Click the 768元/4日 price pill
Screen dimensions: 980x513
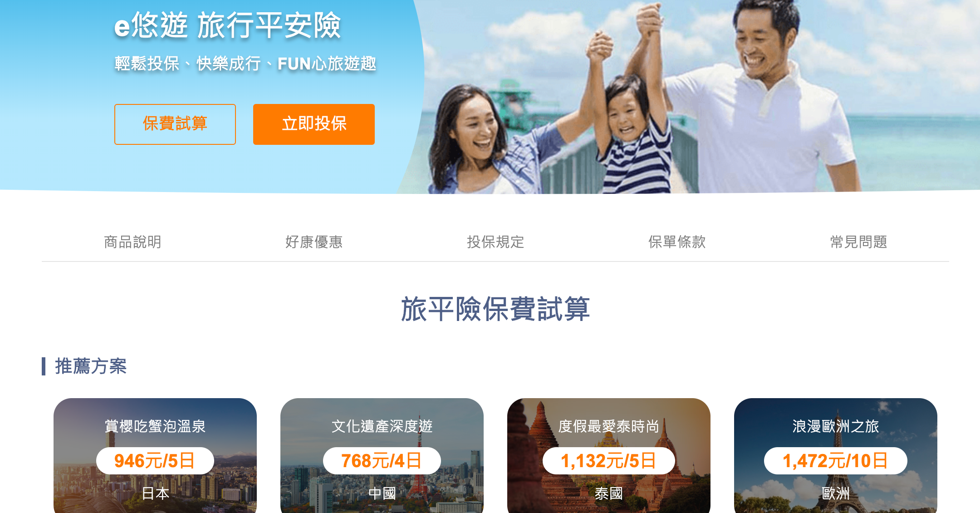(382, 461)
